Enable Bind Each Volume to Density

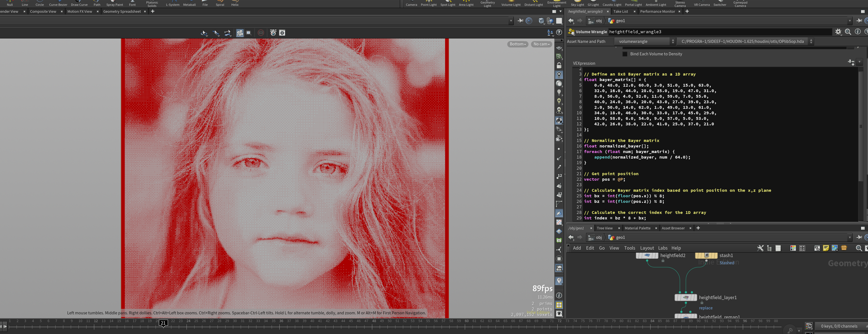625,54
